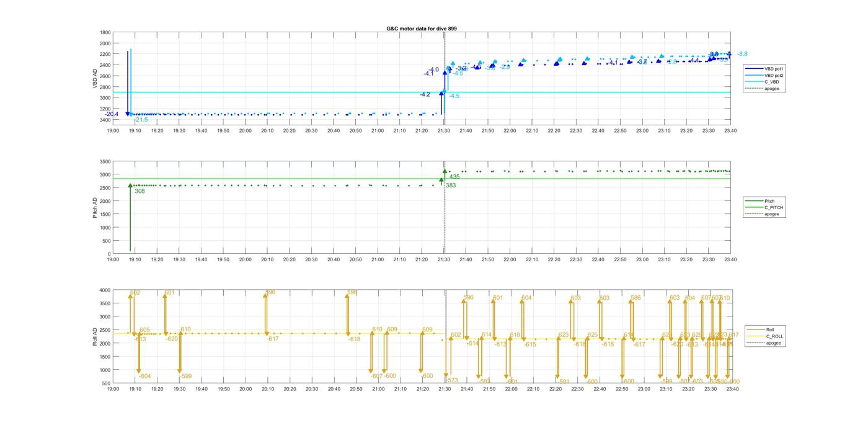Click the "4000" tick on Roll y-axis

[x=105, y=290]
